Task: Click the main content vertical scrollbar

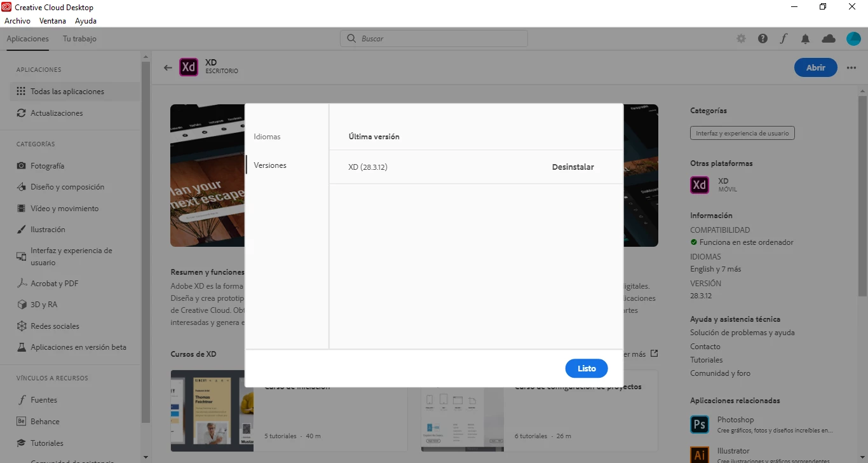Action: (862, 196)
